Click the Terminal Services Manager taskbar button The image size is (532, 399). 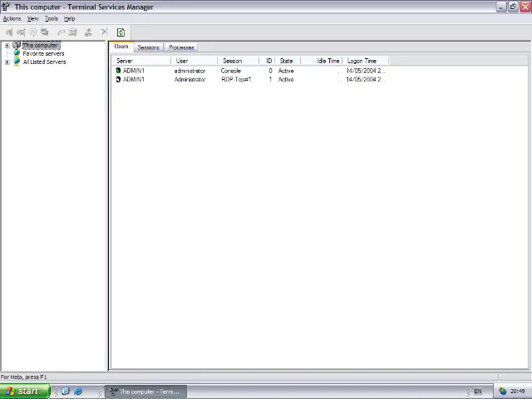pyautogui.click(x=146, y=392)
